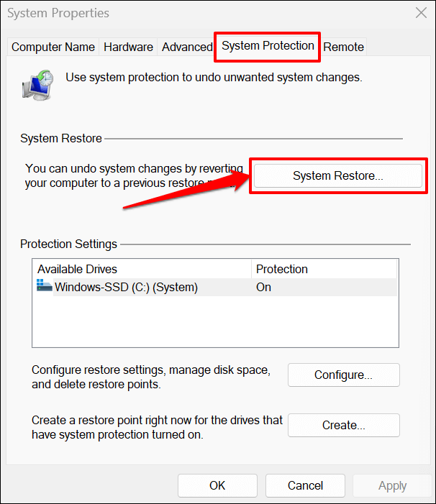Launch System Restore wizard button
Image resolution: width=436 pixels, height=504 pixels.
(338, 175)
